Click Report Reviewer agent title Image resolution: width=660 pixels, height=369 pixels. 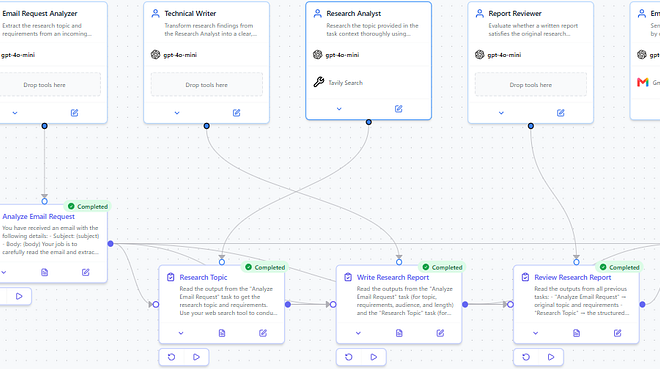[515, 13]
